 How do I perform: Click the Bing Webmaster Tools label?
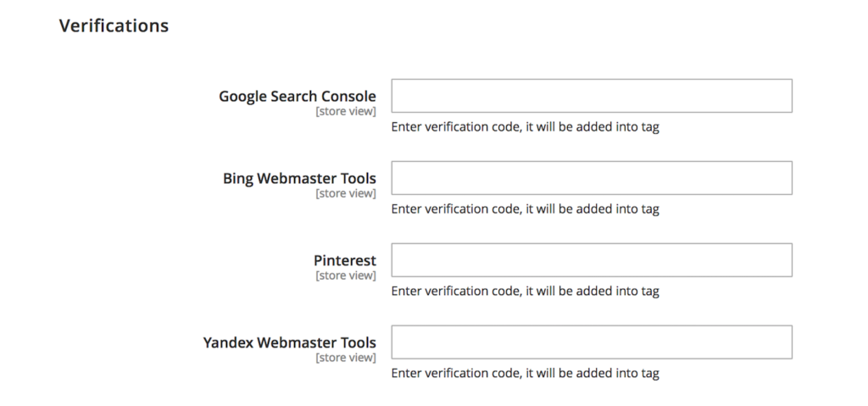[x=299, y=178]
